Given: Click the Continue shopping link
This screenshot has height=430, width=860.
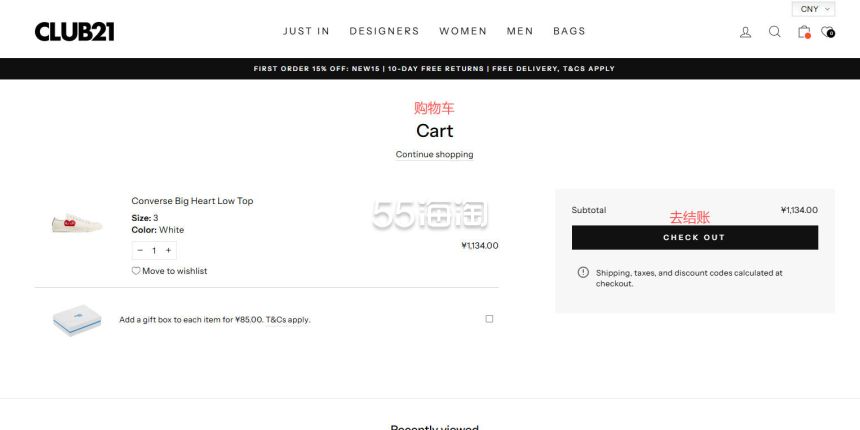Looking at the screenshot, I should pyautogui.click(x=434, y=155).
